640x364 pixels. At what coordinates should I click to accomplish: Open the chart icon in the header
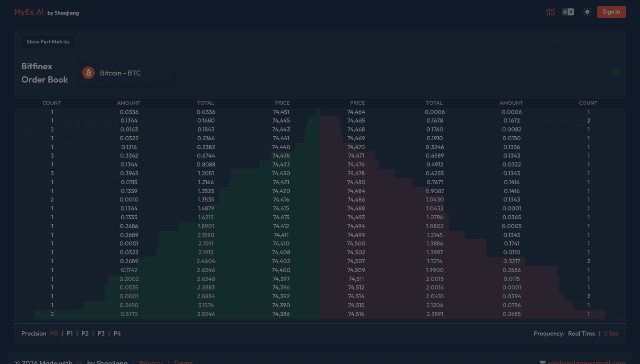point(551,12)
